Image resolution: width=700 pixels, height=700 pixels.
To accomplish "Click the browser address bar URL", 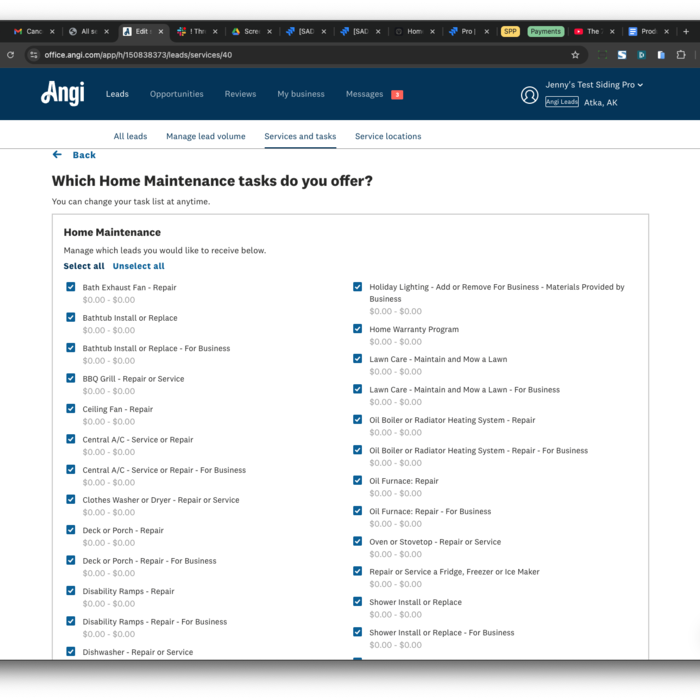I will pos(140,55).
